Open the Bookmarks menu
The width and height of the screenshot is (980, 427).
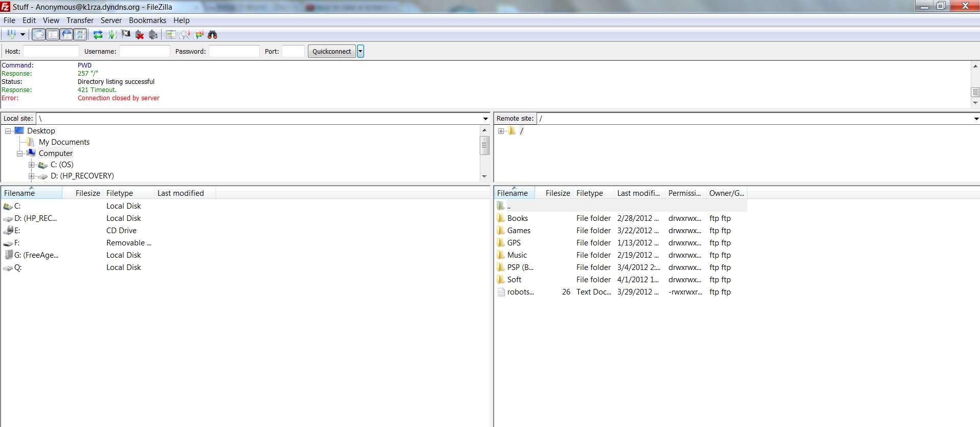pyautogui.click(x=147, y=20)
